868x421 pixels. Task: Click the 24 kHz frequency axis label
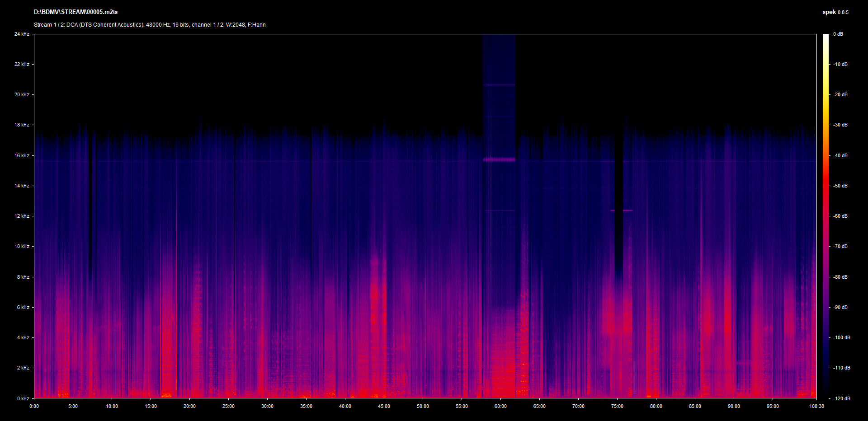coord(22,34)
